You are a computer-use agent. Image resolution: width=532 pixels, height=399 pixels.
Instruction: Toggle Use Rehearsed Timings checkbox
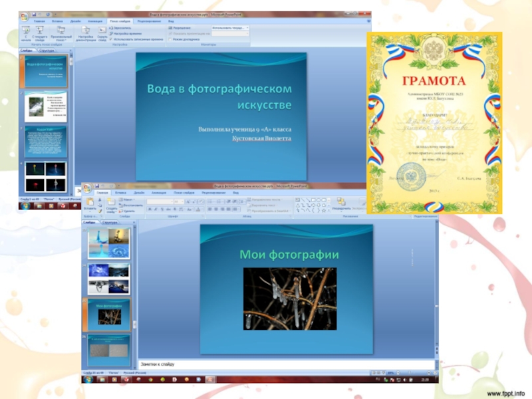pos(111,39)
